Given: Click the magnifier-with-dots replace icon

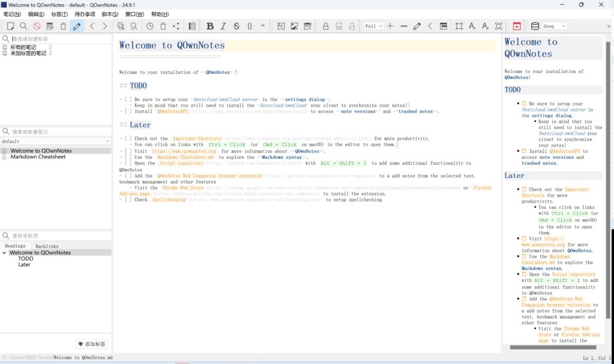Looking at the screenshot, I should tap(134, 26).
